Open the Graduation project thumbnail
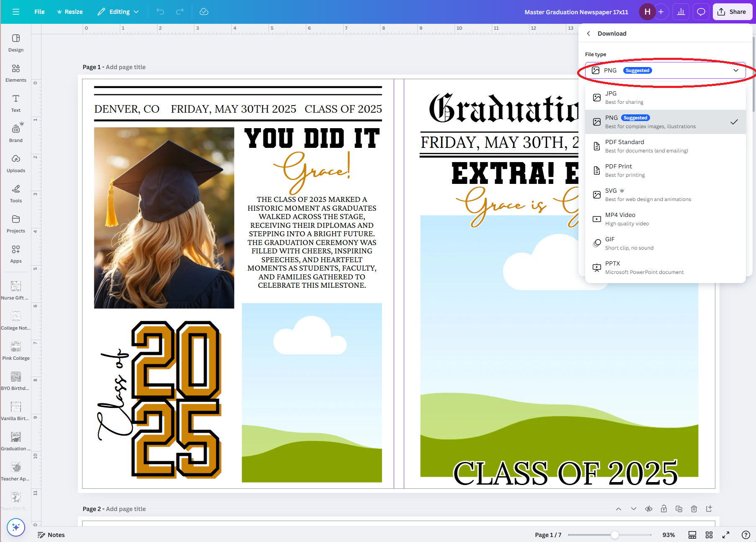The height and width of the screenshot is (542, 756). [16, 441]
